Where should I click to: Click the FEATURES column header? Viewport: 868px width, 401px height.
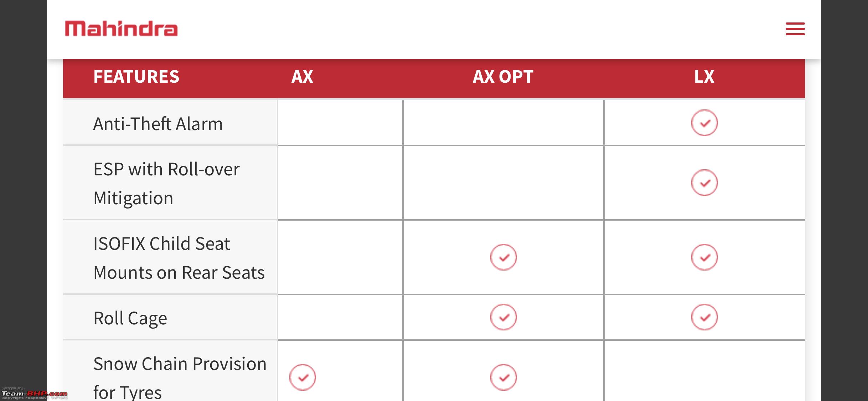click(x=136, y=77)
